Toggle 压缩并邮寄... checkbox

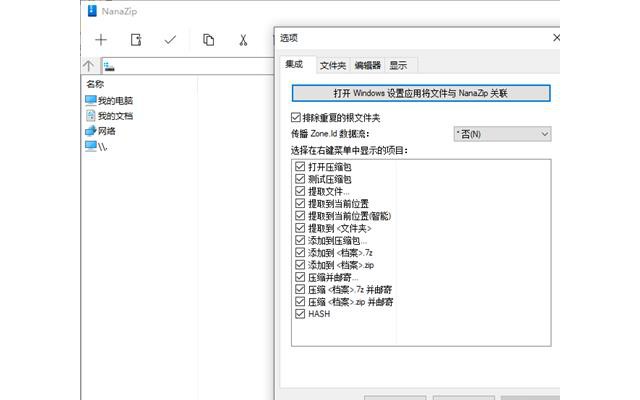coord(300,277)
